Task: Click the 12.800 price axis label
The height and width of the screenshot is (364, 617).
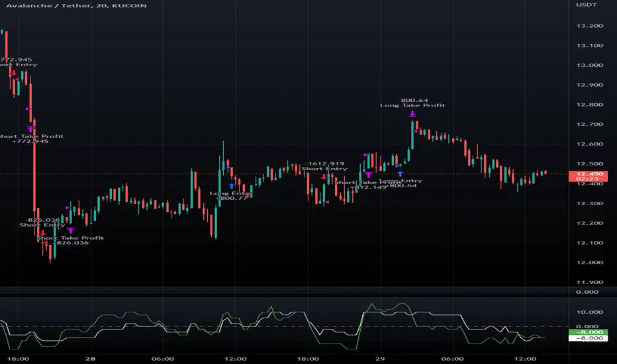Action: 589,105
